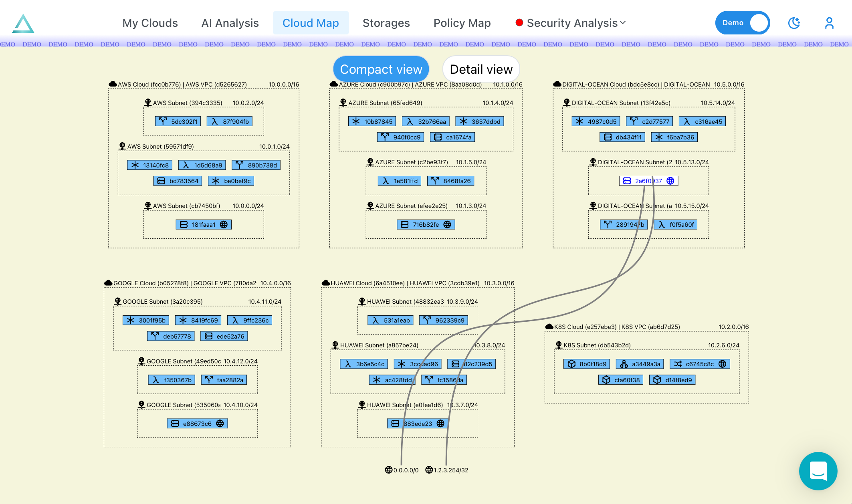Click the 0.0.0.0/0 internet endpoint
Viewport: 852px width, 504px height.
coord(402,470)
